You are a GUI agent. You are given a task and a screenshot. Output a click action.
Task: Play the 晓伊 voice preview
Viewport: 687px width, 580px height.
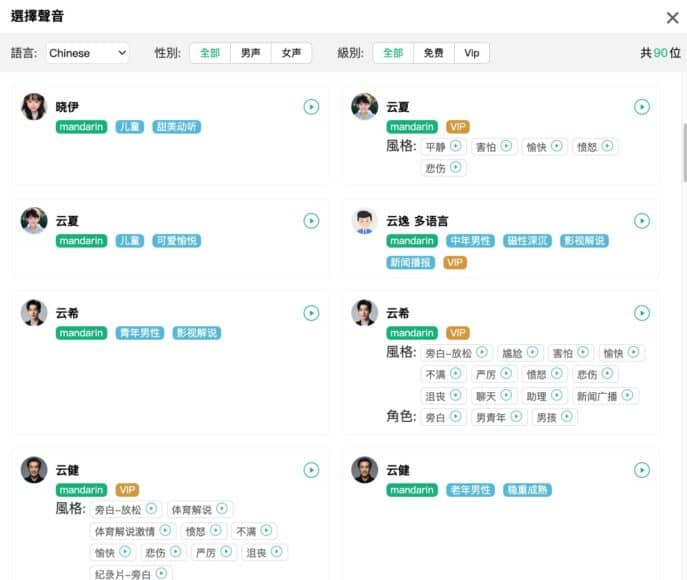[311, 107]
